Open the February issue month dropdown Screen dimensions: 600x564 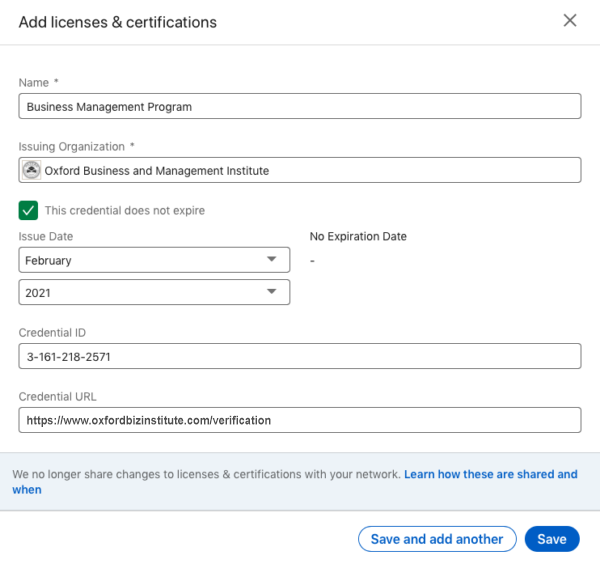(154, 260)
